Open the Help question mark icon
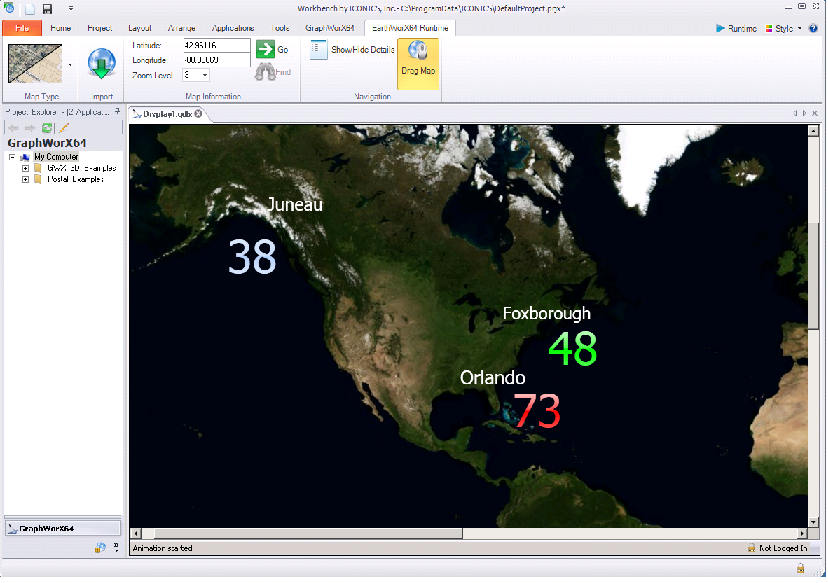Screen dimensions: 828x583 tap(813, 28)
